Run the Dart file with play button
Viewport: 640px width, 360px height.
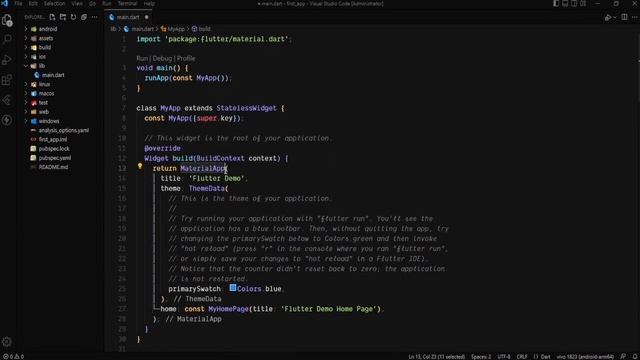click(x=607, y=18)
